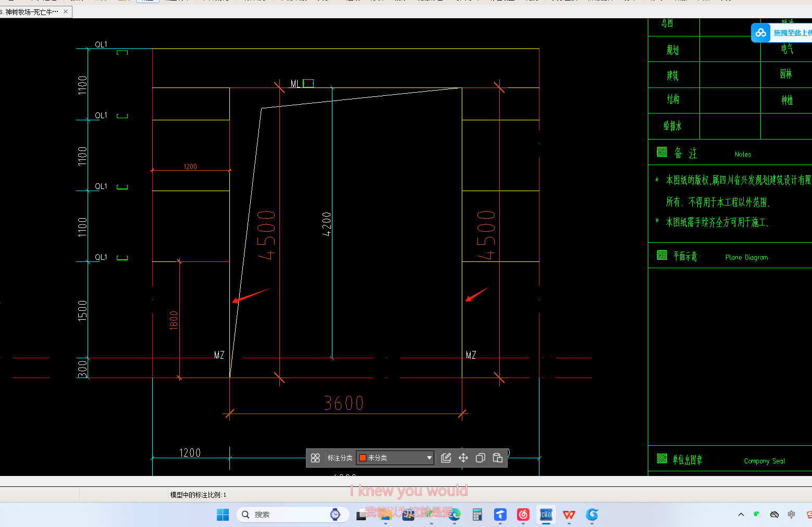
Task: Open WPS Office in the taskbar
Action: point(569,515)
